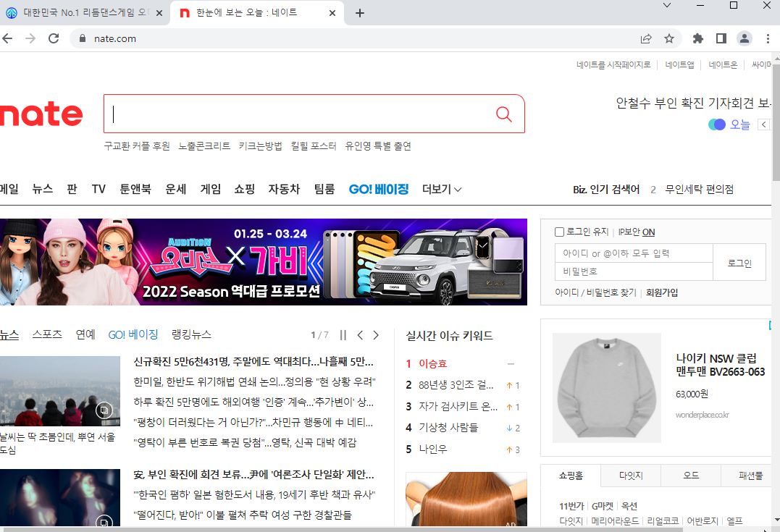Click the browser forward arrow
The image size is (780, 532).
[30, 38]
